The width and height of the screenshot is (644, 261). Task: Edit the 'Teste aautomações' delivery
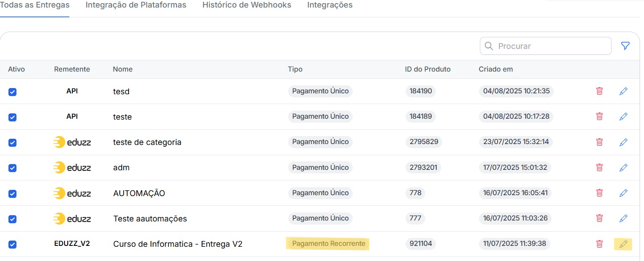[x=624, y=218]
